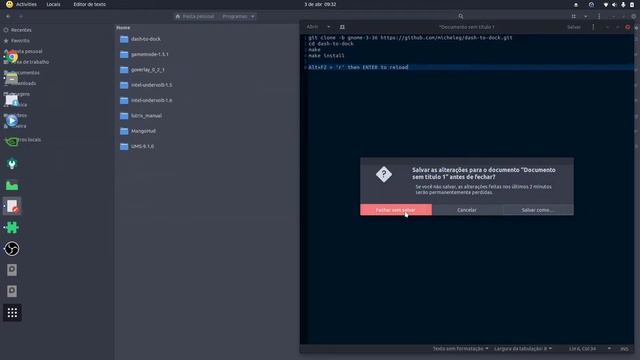Click the INS insert mode indicator
Viewport: 640px width, 360px height.
pos(624,349)
